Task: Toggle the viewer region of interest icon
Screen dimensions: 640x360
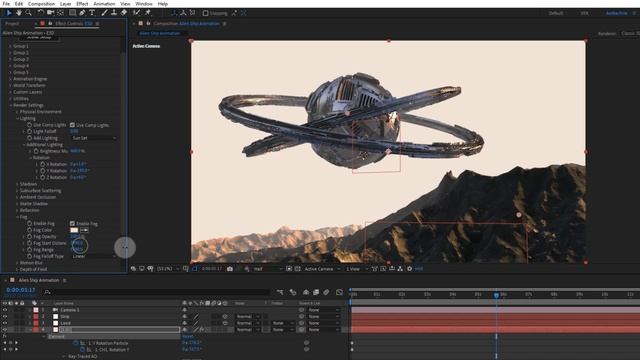Action: [289, 269]
